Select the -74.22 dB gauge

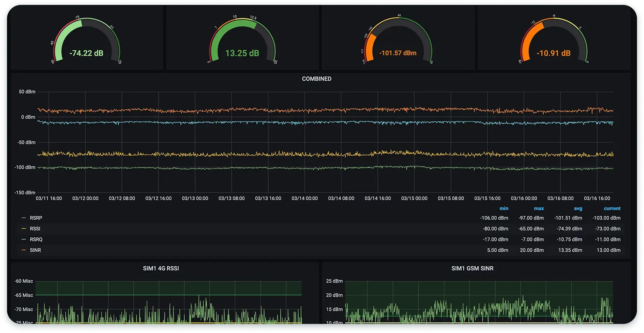(86, 39)
